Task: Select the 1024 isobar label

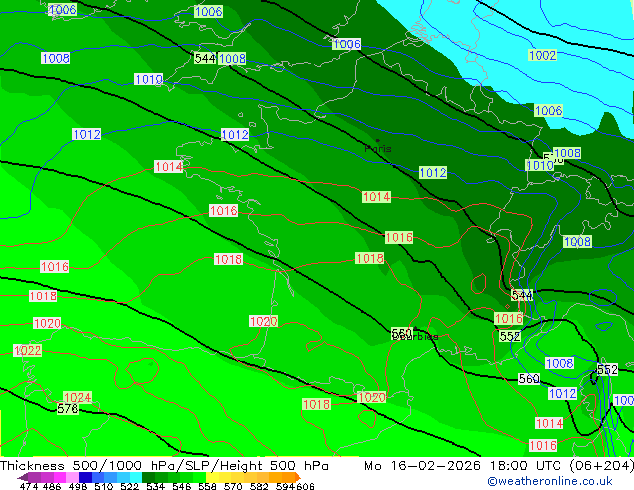Action: click(78, 397)
